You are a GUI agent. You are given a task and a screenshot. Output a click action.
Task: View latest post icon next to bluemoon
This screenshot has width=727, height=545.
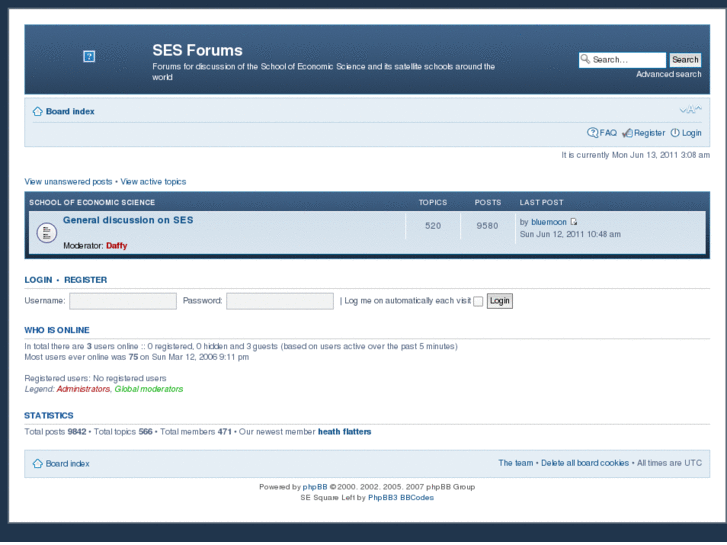pos(574,222)
